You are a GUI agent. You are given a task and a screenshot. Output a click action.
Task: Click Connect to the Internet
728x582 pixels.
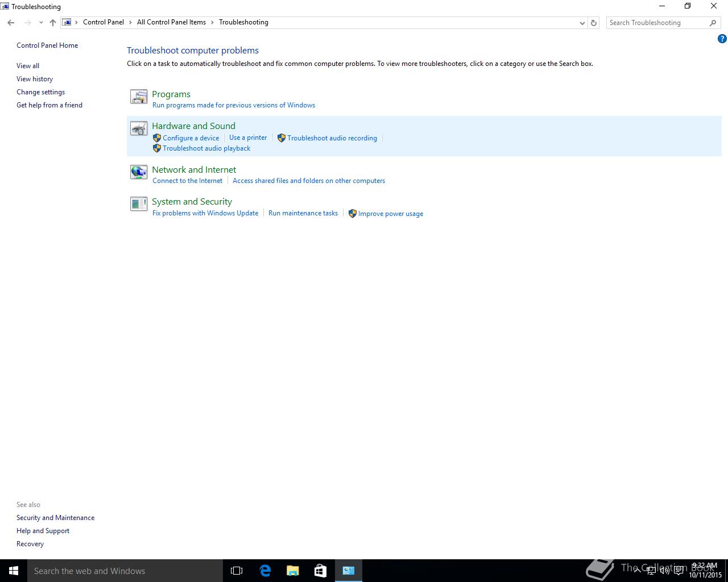[x=188, y=181]
